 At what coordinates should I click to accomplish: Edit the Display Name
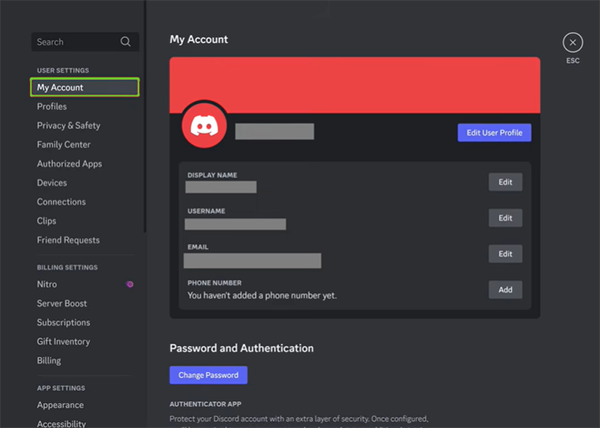tap(505, 182)
